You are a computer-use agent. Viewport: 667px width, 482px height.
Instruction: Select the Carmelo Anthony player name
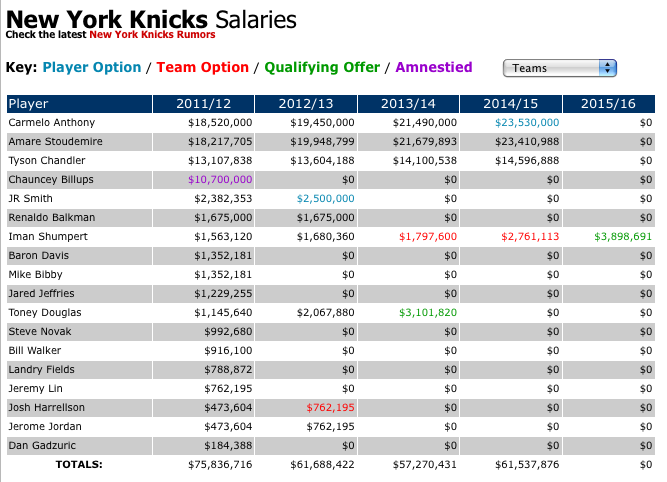51,123
